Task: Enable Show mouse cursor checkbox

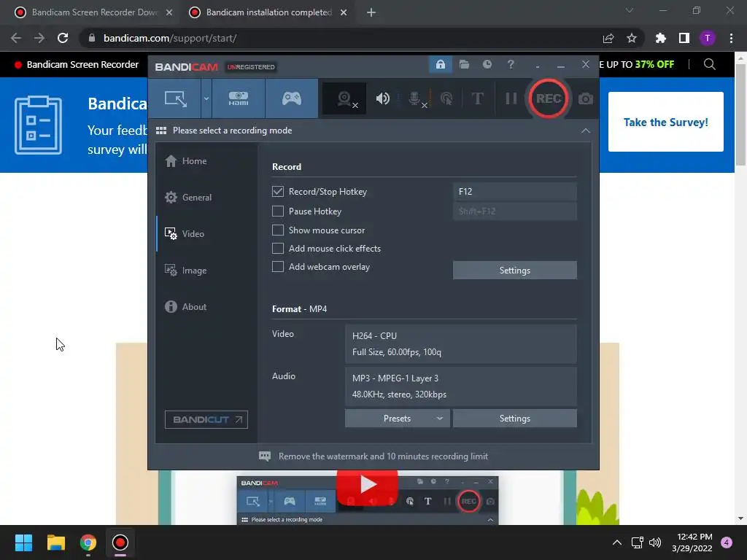Action: point(278,230)
